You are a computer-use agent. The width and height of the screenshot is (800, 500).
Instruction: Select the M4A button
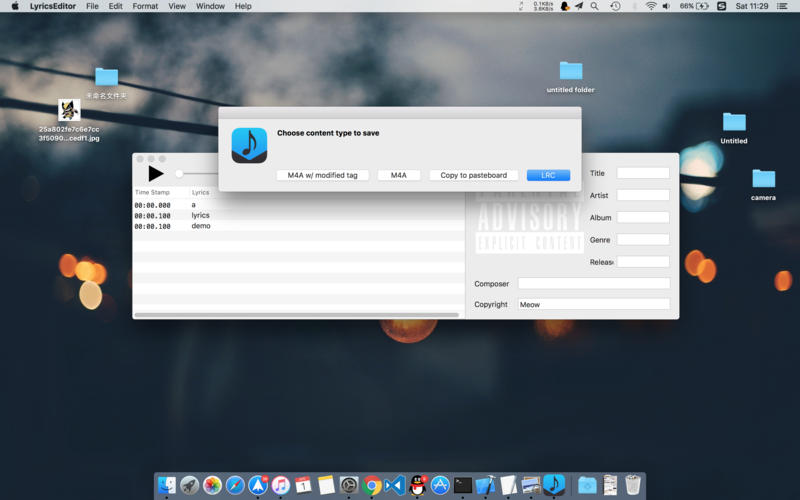(x=398, y=175)
